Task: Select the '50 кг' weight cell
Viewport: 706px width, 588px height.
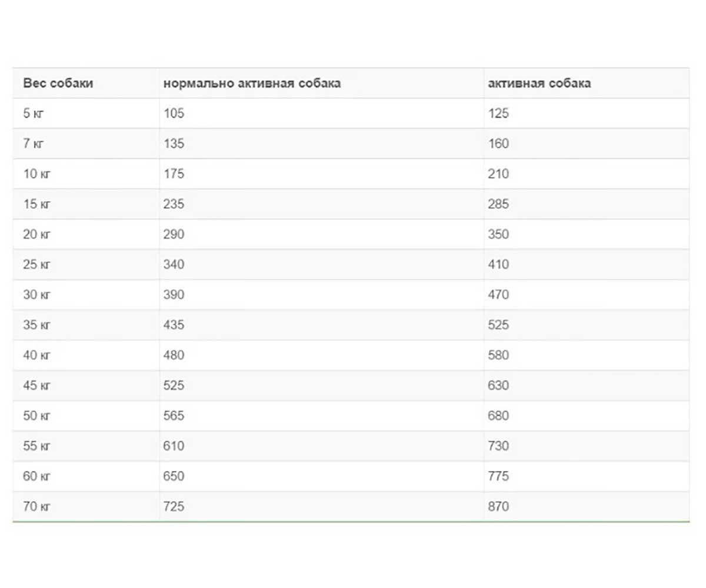Action: pos(37,416)
